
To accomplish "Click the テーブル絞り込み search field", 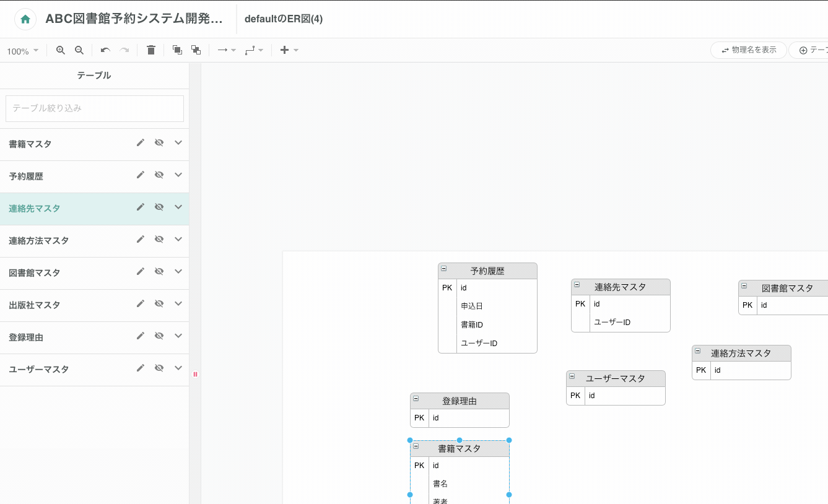I will 94,108.
